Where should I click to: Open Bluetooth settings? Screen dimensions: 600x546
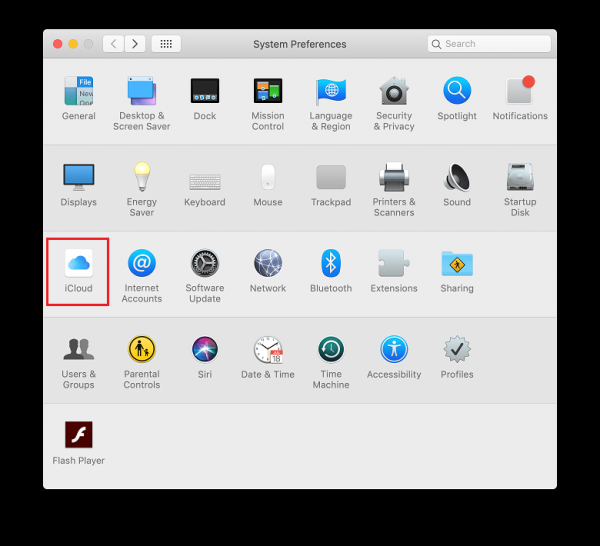point(331,264)
